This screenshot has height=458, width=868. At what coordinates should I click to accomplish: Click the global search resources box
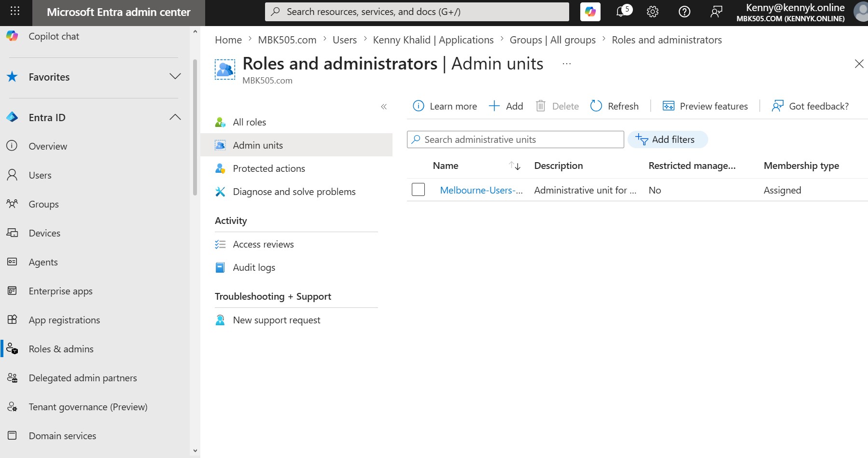pyautogui.click(x=417, y=12)
